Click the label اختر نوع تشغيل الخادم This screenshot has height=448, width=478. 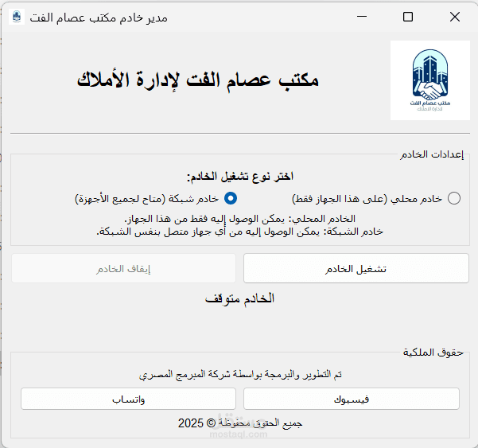click(240, 177)
